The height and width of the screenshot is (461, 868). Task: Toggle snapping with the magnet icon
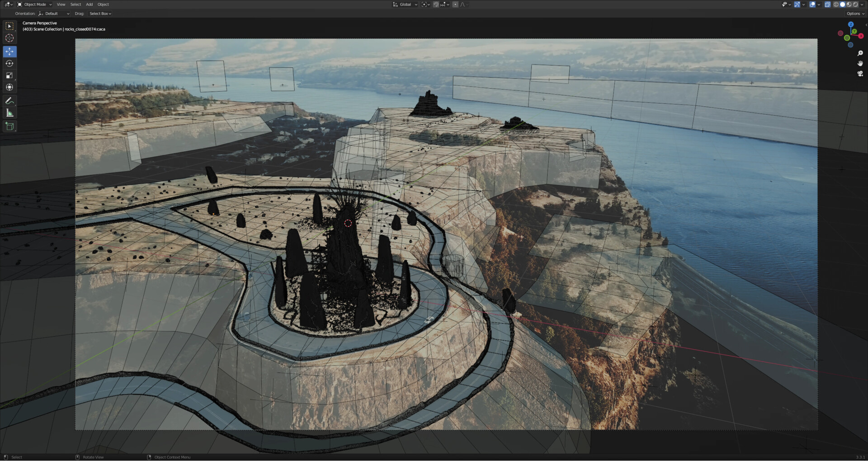pyautogui.click(x=436, y=4)
